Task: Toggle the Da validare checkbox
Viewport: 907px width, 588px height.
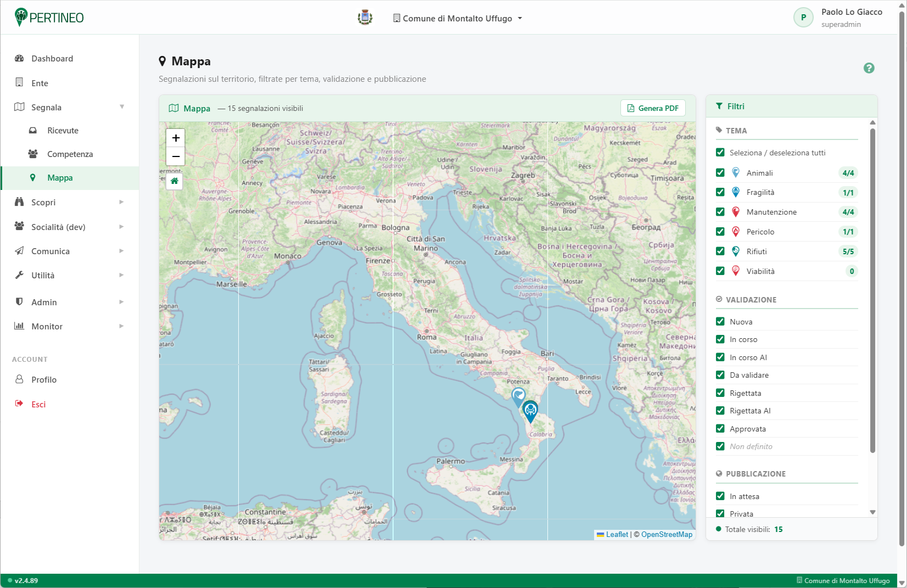Action: tap(720, 375)
